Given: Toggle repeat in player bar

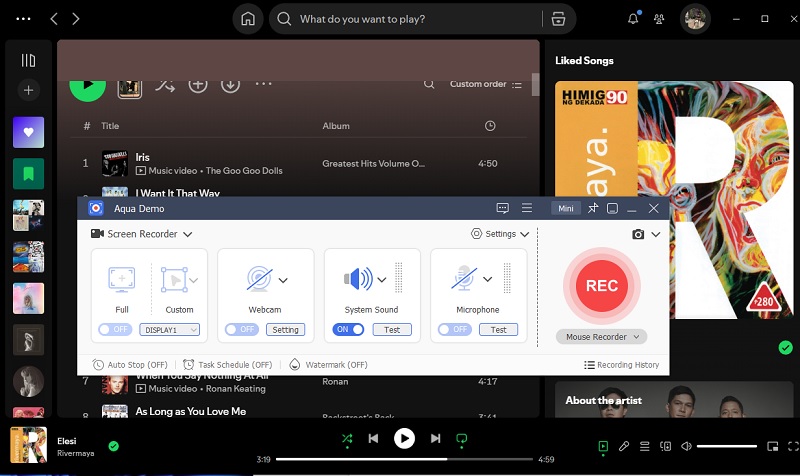Looking at the screenshot, I should click(462, 439).
